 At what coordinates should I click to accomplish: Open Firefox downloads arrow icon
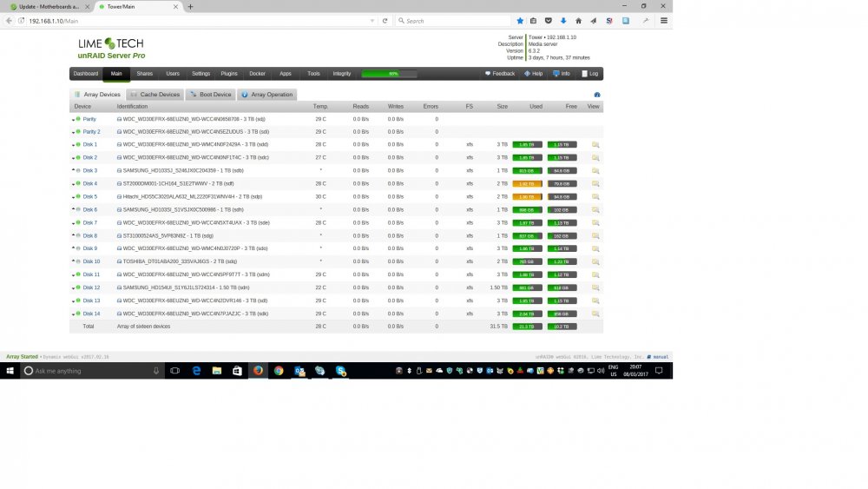coord(563,21)
